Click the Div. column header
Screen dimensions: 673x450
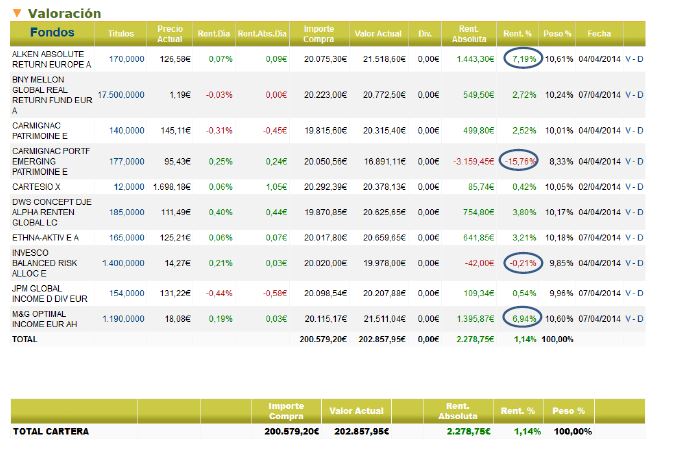click(424, 33)
